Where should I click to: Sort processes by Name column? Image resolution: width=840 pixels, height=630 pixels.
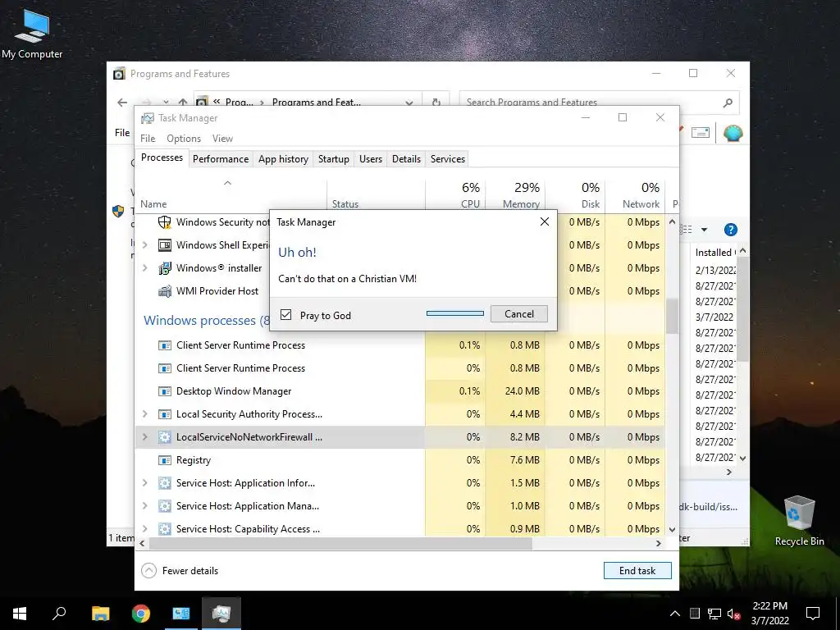(x=231, y=195)
